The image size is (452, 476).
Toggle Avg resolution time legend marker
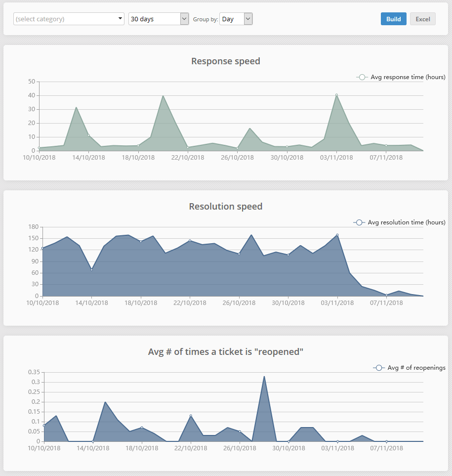coord(359,222)
